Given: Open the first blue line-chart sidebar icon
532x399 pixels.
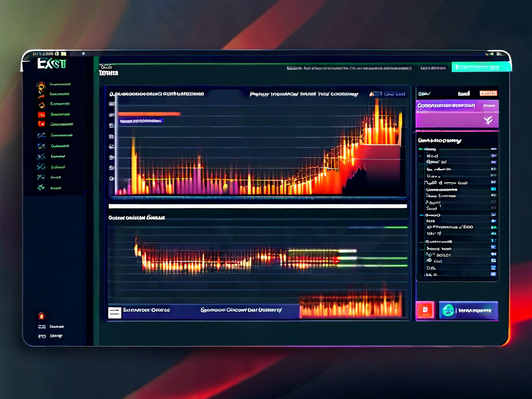Looking at the screenshot, I should click(41, 135).
